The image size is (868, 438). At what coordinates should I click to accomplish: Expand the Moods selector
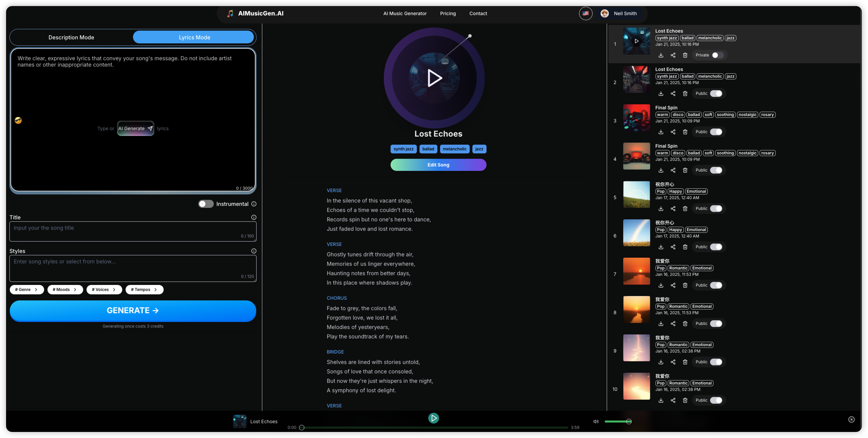pyautogui.click(x=65, y=290)
